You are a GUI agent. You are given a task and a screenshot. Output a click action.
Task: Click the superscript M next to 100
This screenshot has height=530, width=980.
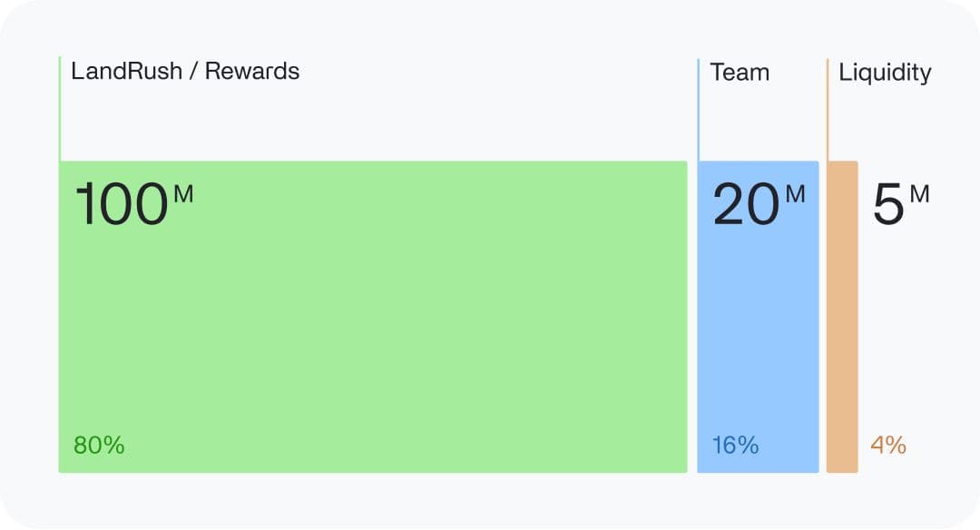(x=182, y=193)
